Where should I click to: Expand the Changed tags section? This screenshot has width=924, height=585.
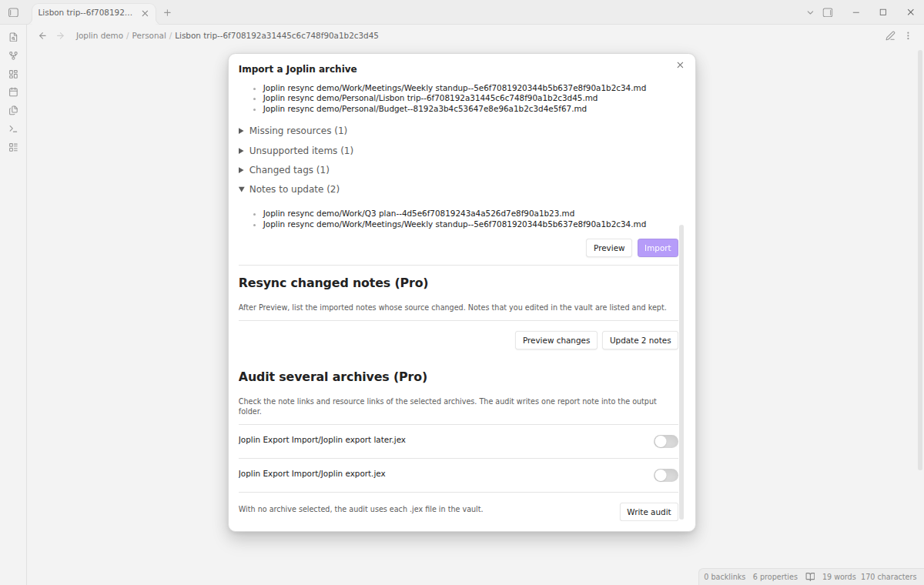pyautogui.click(x=284, y=170)
